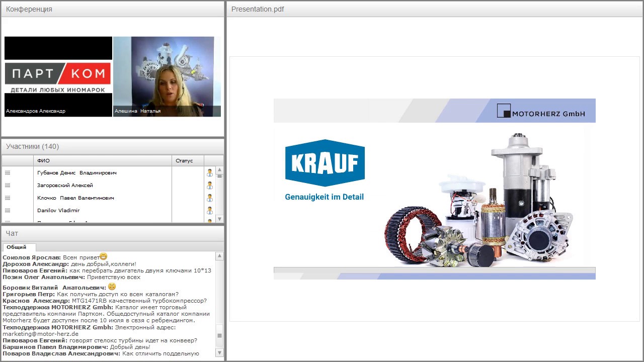This screenshot has height=362, width=644.
Task: Click the user icon for Danilov Vladimir
Action: click(x=210, y=211)
